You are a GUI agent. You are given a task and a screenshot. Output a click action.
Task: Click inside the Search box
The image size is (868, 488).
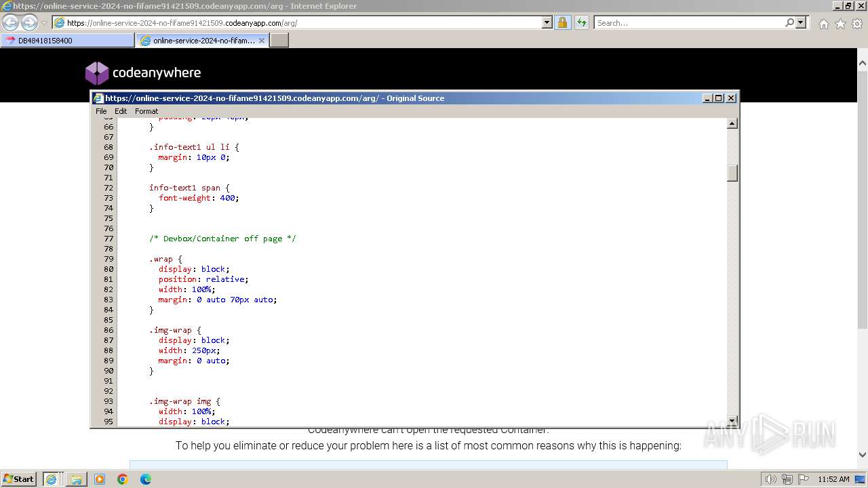point(689,22)
